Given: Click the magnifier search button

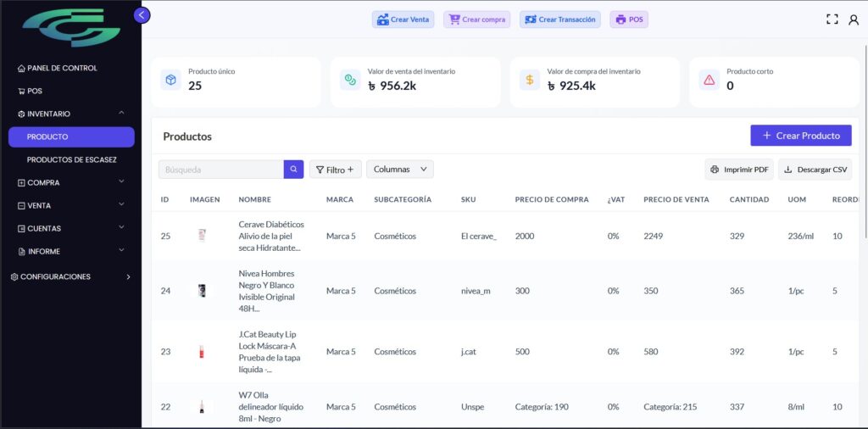Looking at the screenshot, I should (x=293, y=170).
